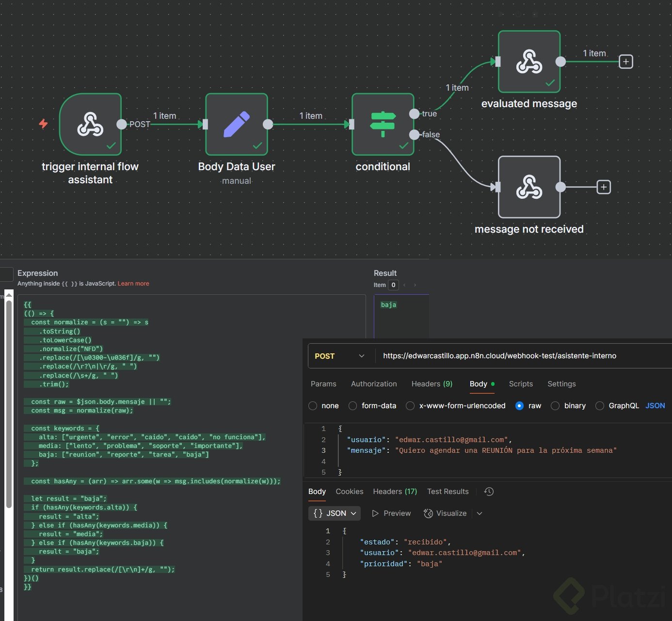Screen dimensions: 672x621
Task: Switch to response Cookies tab
Action: point(350,492)
